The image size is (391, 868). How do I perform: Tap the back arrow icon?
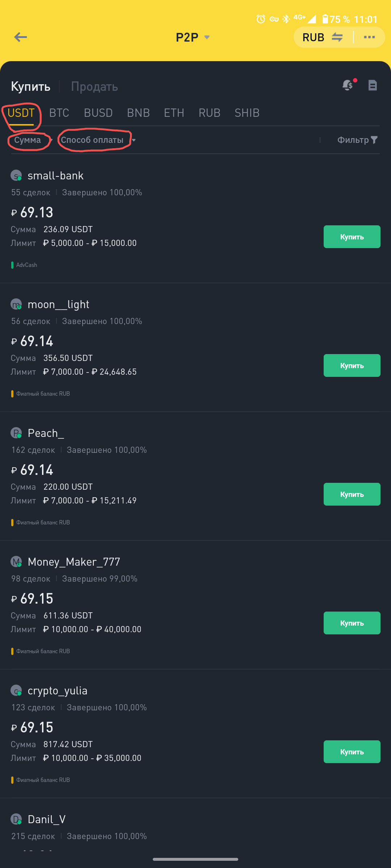(21, 37)
